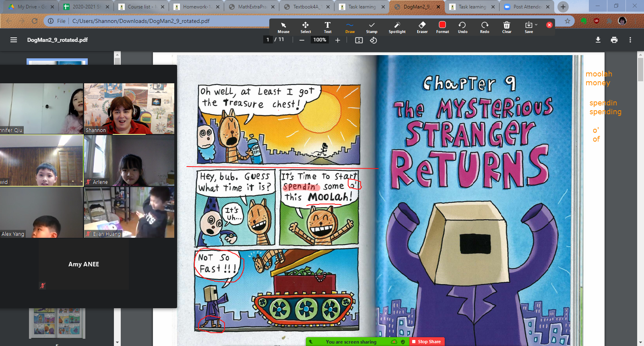This screenshot has height=346, width=644.
Task: Expand the Save options arrow
Action: pos(536,25)
